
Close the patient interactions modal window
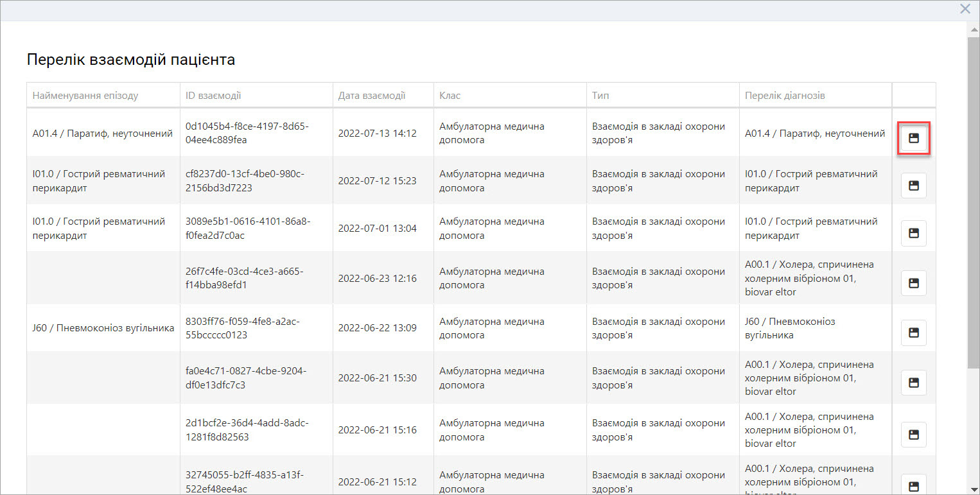[965, 9]
